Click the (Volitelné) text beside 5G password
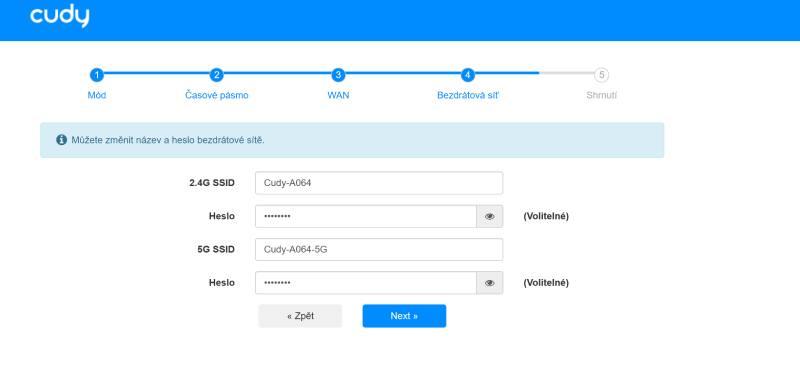Screen dimensions: 800x389 [546, 283]
